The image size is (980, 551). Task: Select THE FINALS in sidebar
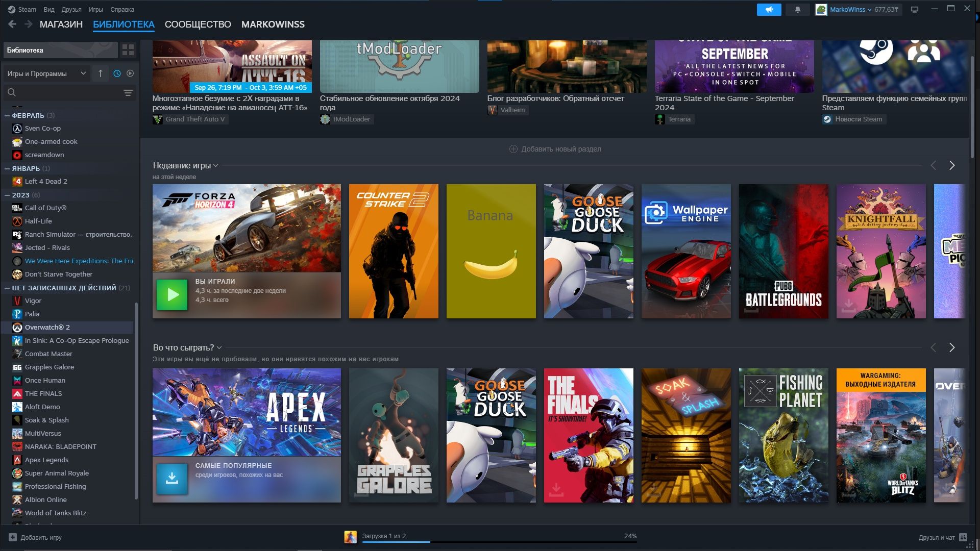[43, 394]
